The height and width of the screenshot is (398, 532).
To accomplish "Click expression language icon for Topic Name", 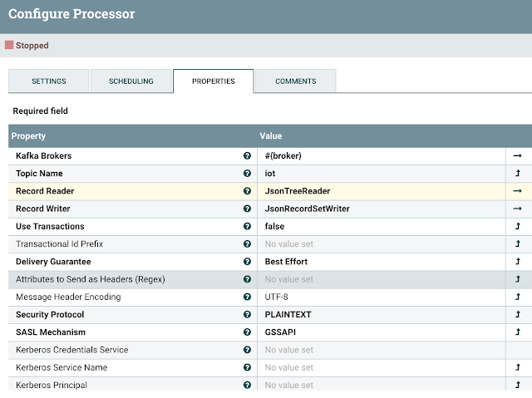I will pos(518,173).
